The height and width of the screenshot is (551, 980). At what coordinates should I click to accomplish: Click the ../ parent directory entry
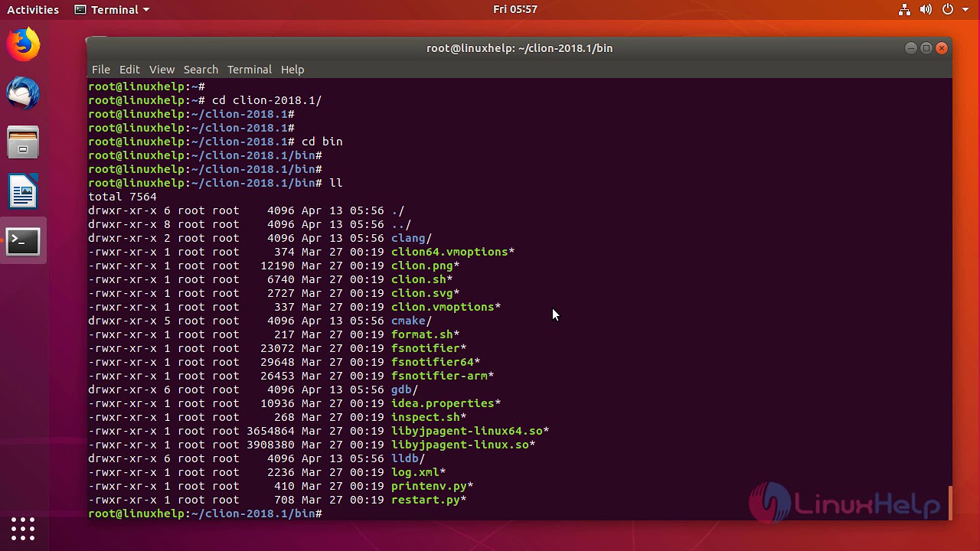click(401, 224)
